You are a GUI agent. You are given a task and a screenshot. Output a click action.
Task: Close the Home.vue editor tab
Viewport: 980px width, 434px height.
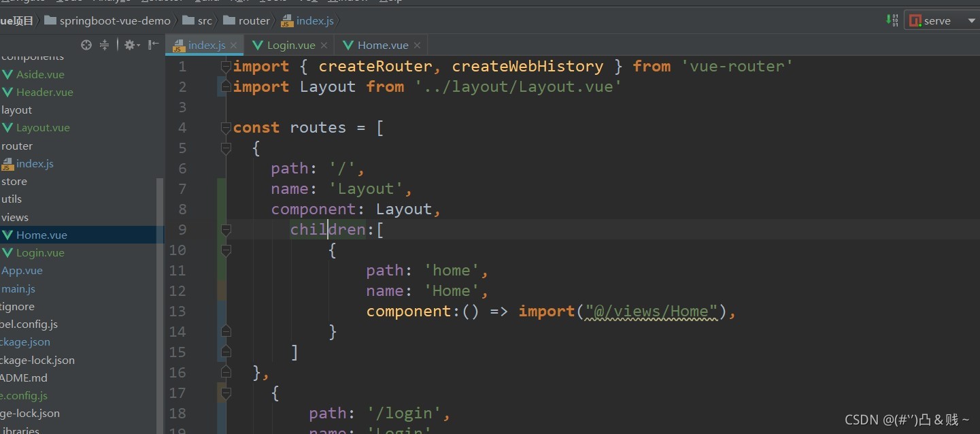pyautogui.click(x=417, y=45)
